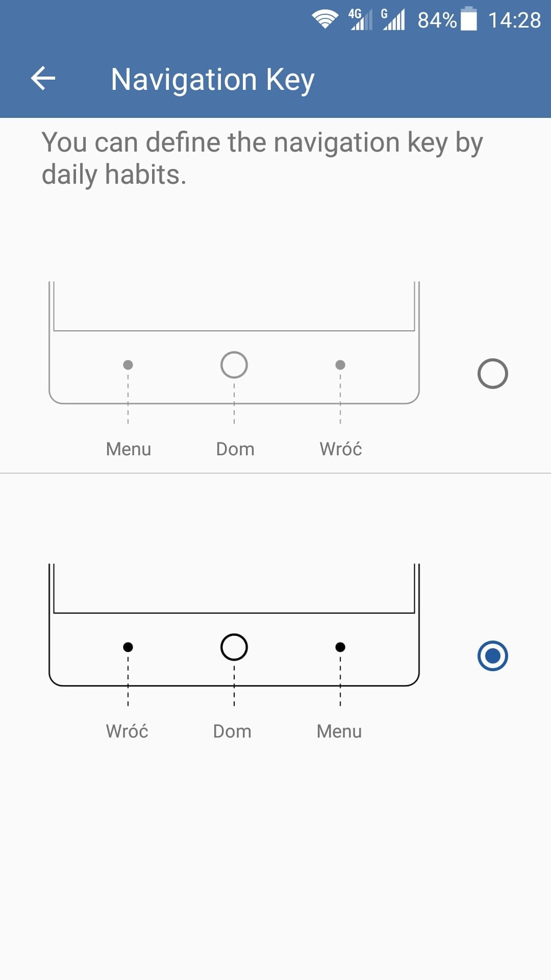Tap the Menu label in second layout
Viewport: 551px width, 980px height.
tap(339, 731)
